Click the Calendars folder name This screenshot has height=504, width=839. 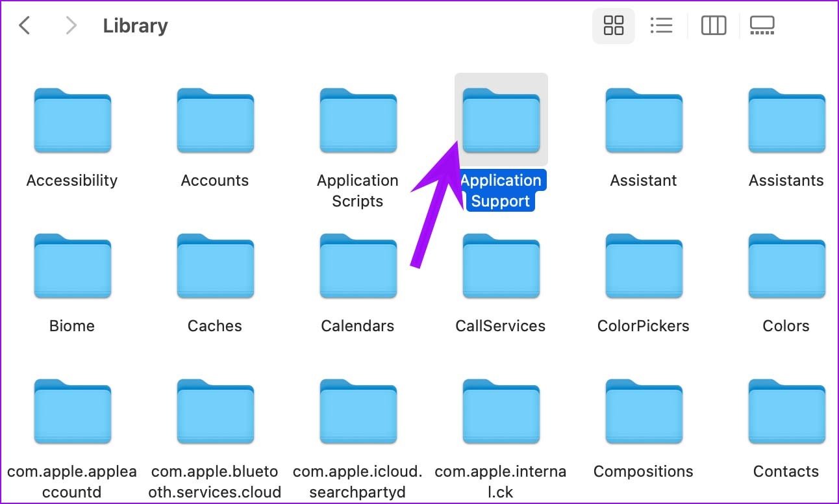point(358,326)
